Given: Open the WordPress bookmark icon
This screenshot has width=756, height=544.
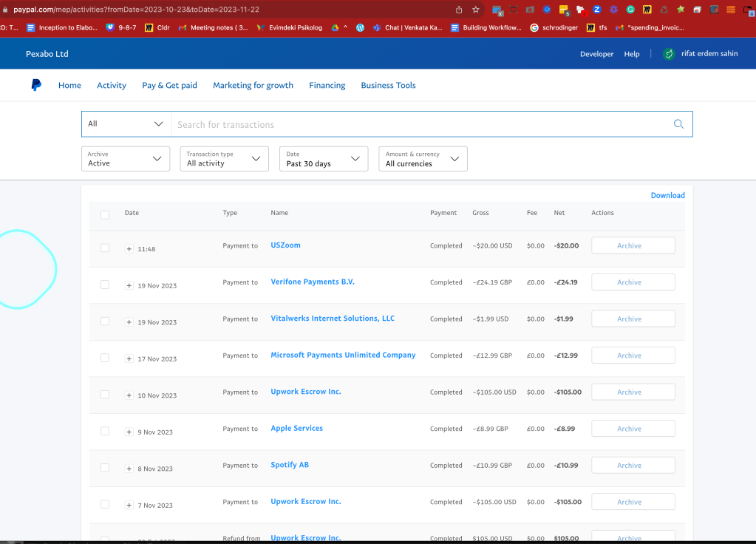Looking at the screenshot, I should click(x=360, y=28).
